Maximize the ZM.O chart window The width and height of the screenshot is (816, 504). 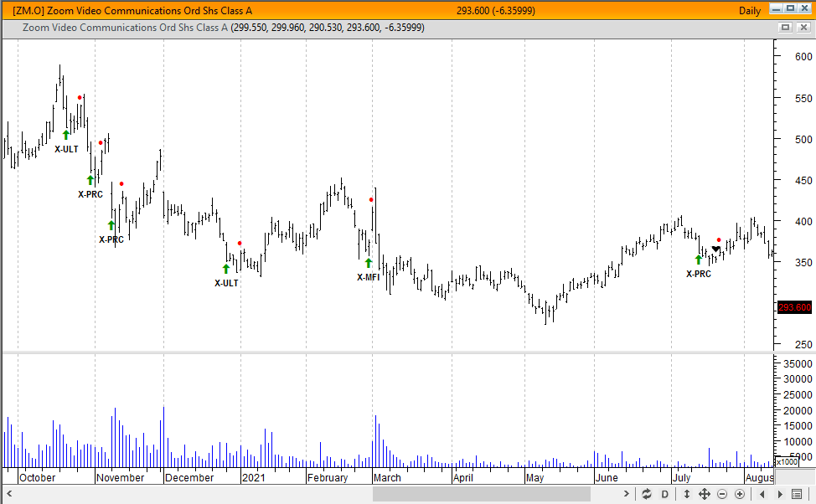791,9
